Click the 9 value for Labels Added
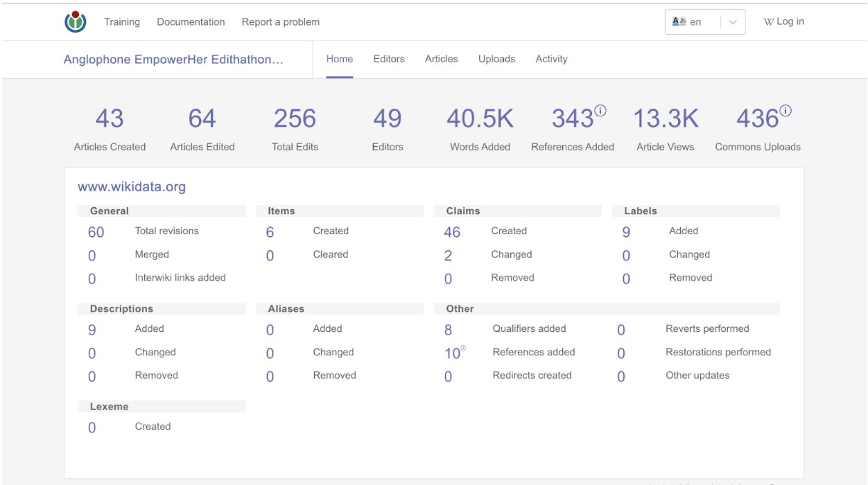The width and height of the screenshot is (868, 485). (x=626, y=232)
